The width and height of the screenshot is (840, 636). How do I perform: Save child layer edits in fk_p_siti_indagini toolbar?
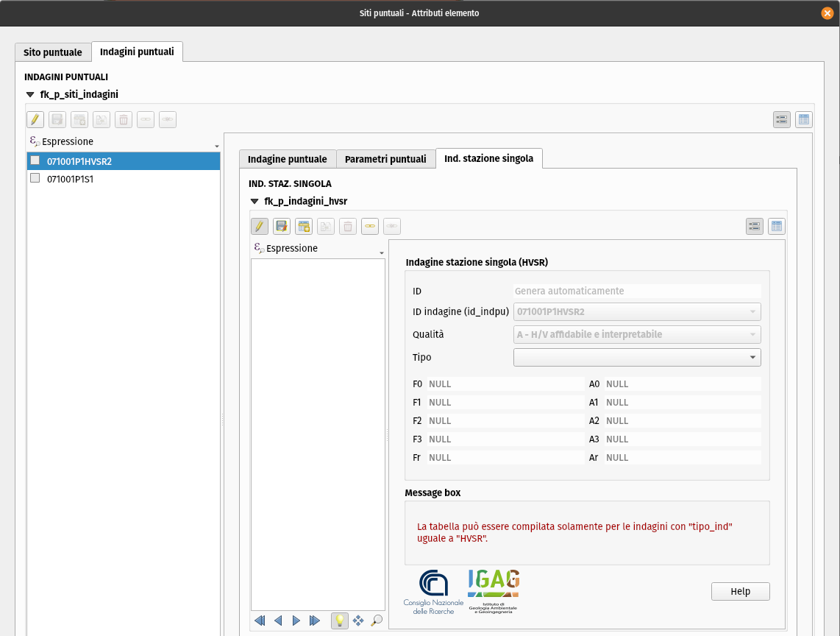[x=57, y=119]
